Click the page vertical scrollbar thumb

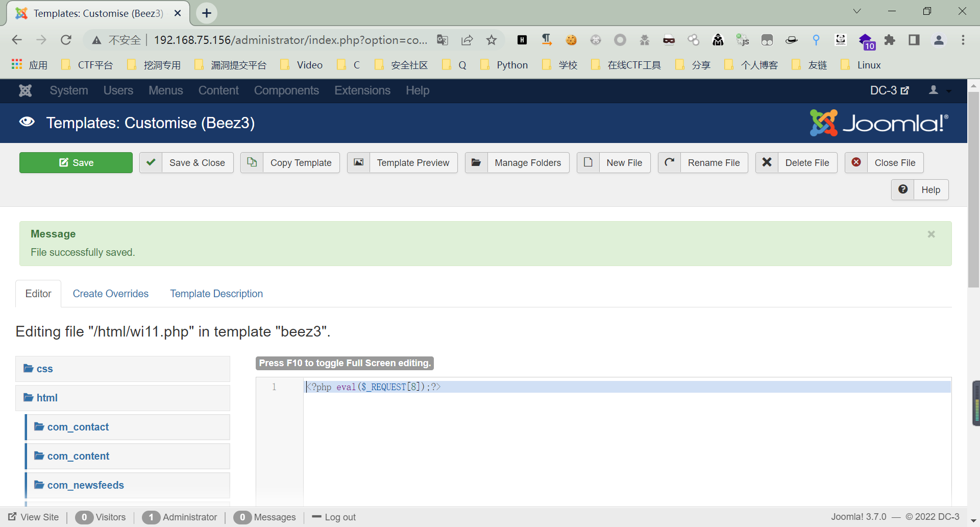pos(973,189)
